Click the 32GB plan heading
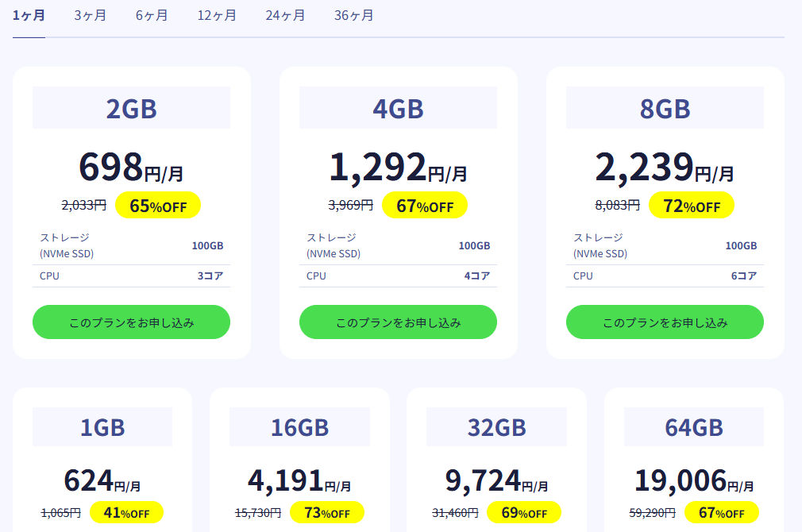The image size is (802, 532). (x=496, y=428)
